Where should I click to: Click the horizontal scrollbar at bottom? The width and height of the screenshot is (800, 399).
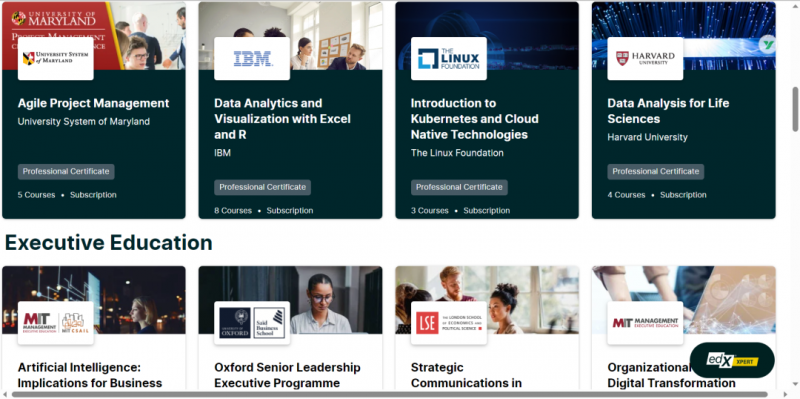click(390, 394)
